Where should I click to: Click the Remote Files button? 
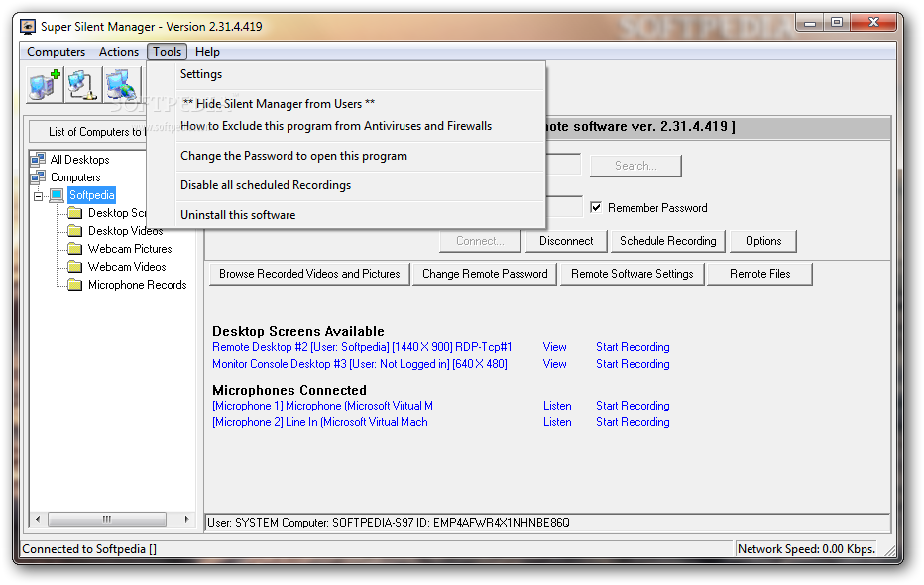pyautogui.click(x=759, y=274)
